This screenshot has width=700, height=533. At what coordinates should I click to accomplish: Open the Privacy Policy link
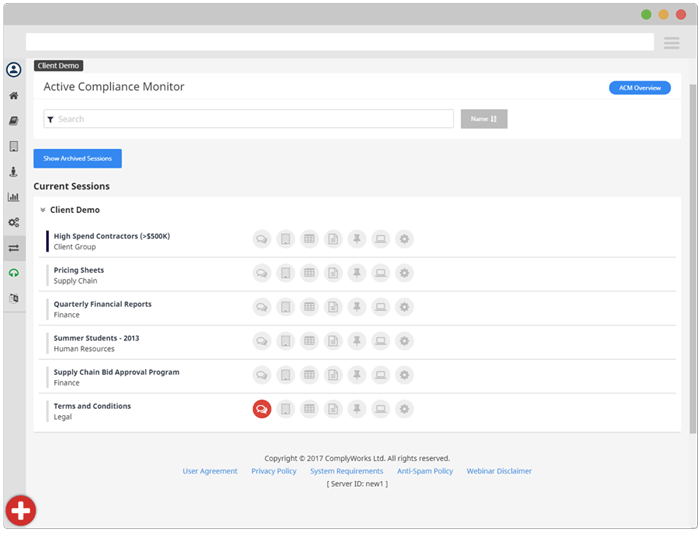click(x=273, y=471)
